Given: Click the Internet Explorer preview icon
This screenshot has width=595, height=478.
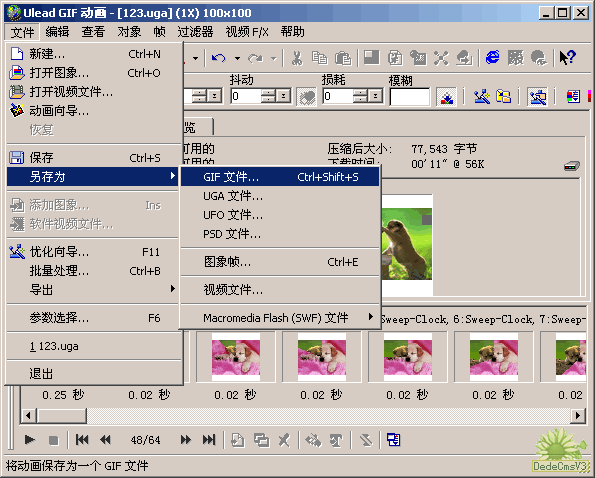Looking at the screenshot, I should tap(493, 58).
